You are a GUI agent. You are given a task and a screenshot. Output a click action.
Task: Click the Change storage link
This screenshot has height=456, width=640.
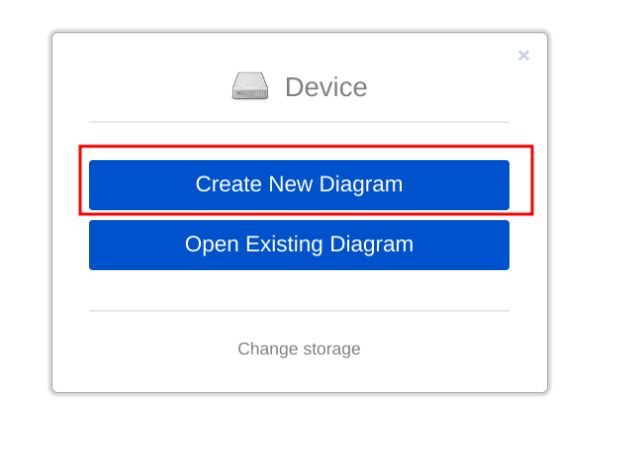click(x=298, y=349)
